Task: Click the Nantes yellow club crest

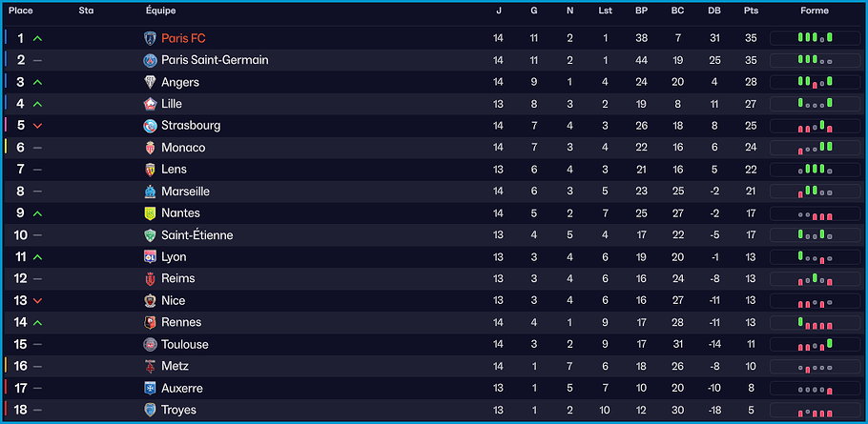Action: pos(150,213)
